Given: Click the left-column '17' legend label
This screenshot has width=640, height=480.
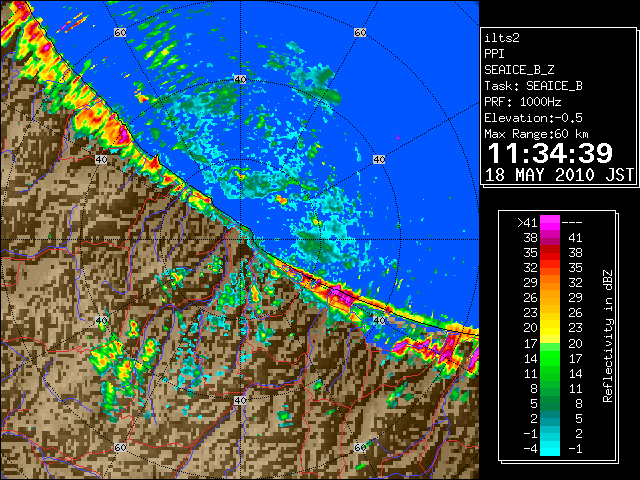Looking at the screenshot, I should (x=530, y=343).
